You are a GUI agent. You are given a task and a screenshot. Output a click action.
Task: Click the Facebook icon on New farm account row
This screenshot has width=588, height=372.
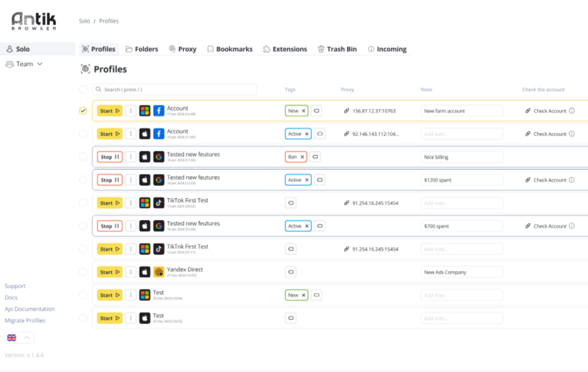pos(159,111)
